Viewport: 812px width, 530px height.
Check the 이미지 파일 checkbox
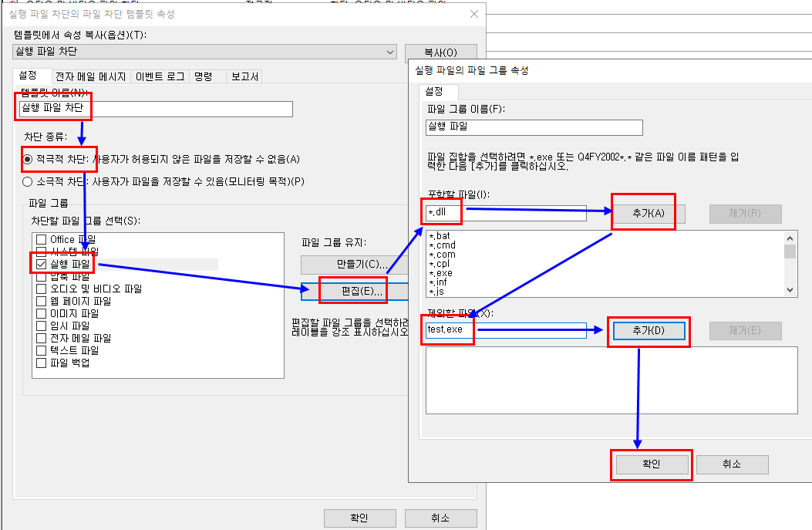click(42, 313)
